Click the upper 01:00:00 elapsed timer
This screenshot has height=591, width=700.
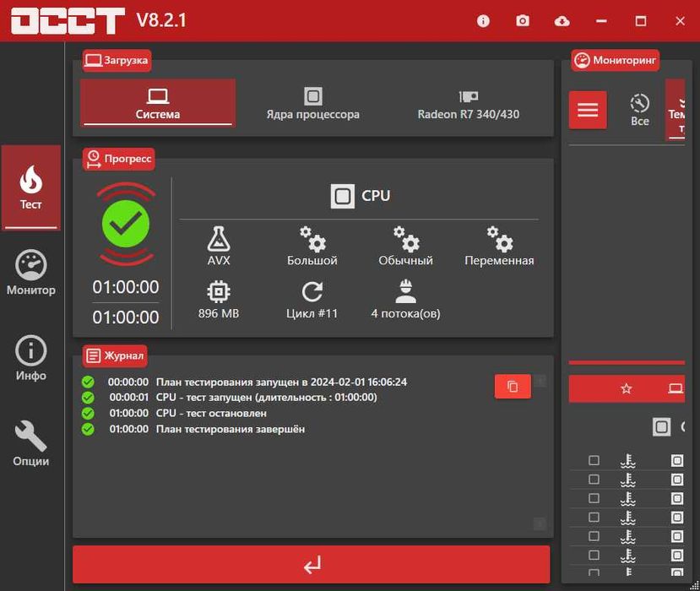[126, 287]
